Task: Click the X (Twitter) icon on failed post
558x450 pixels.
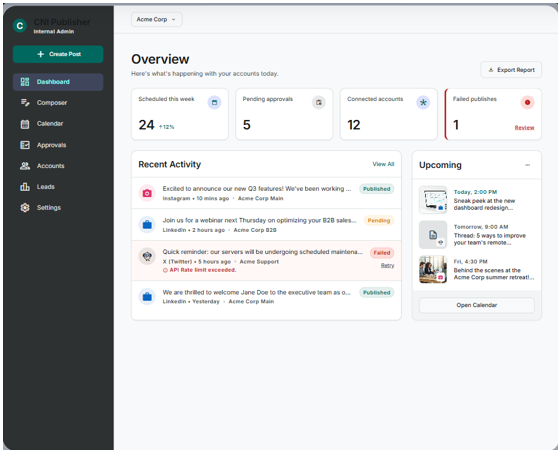Action: [x=147, y=256]
